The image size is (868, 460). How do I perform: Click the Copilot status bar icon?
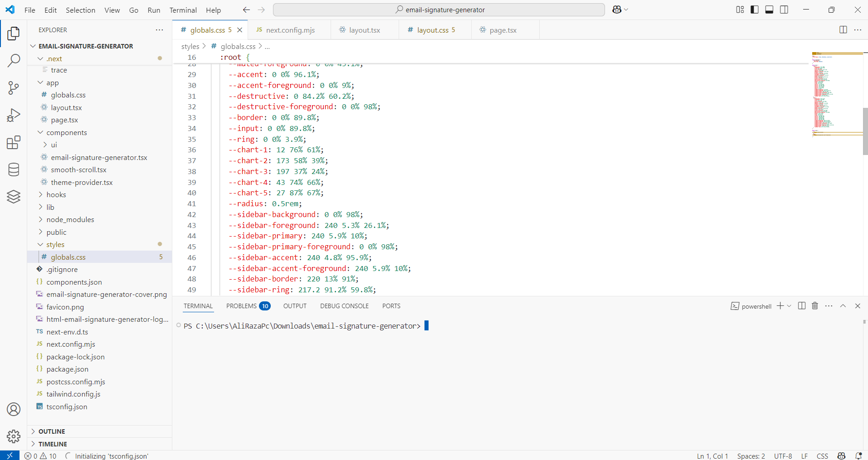[842, 456]
